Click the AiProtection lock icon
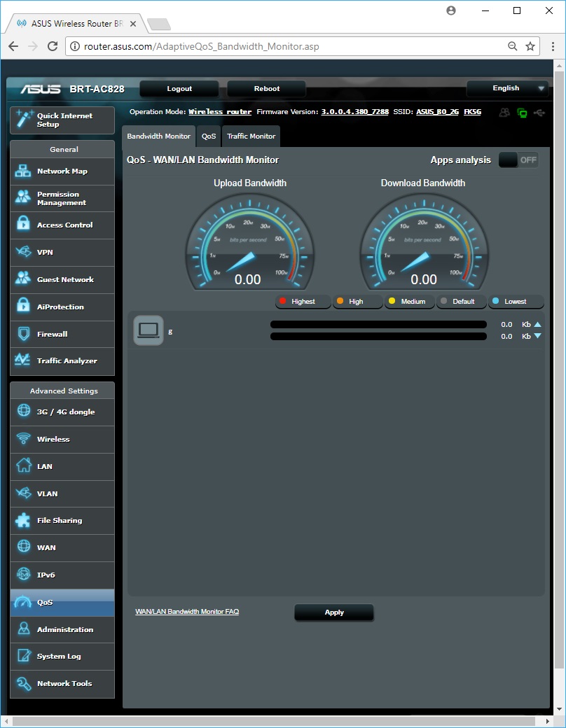The width and height of the screenshot is (566, 728). pyautogui.click(x=24, y=307)
